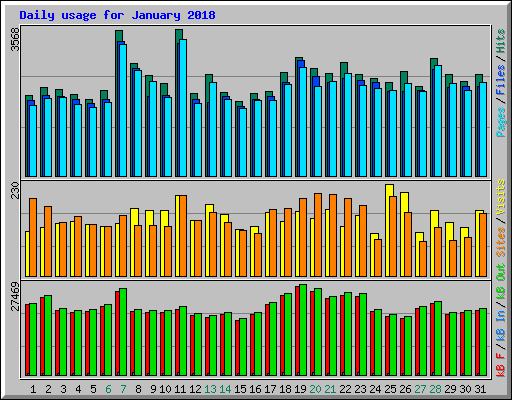The image size is (512, 400).
Task: Click day label 4 on x-axis
Action: tap(78, 389)
